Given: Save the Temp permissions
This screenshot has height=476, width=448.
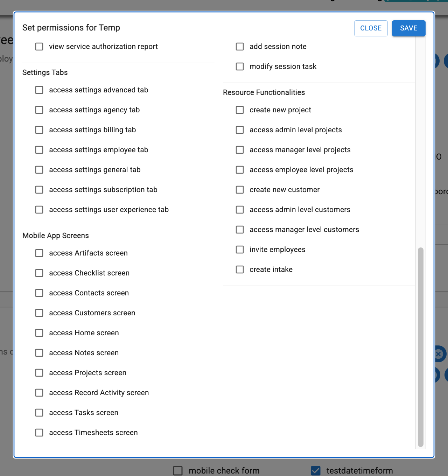Looking at the screenshot, I should click(x=408, y=28).
